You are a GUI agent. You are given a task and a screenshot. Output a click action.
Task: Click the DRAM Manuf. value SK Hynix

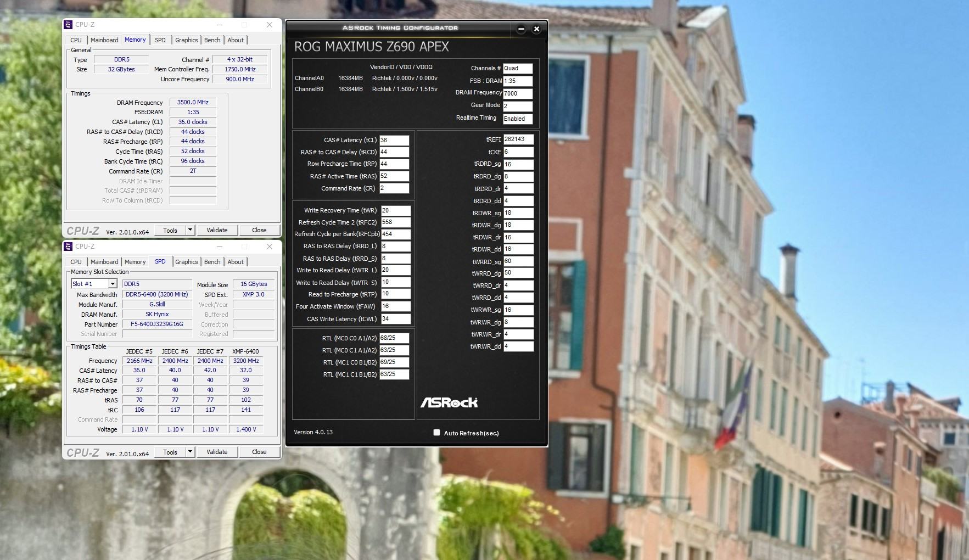point(157,314)
